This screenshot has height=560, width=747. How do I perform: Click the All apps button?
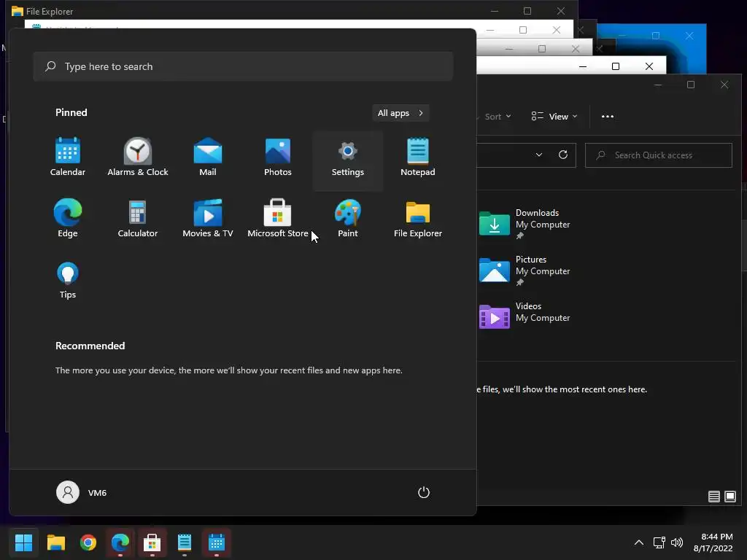pyautogui.click(x=400, y=113)
